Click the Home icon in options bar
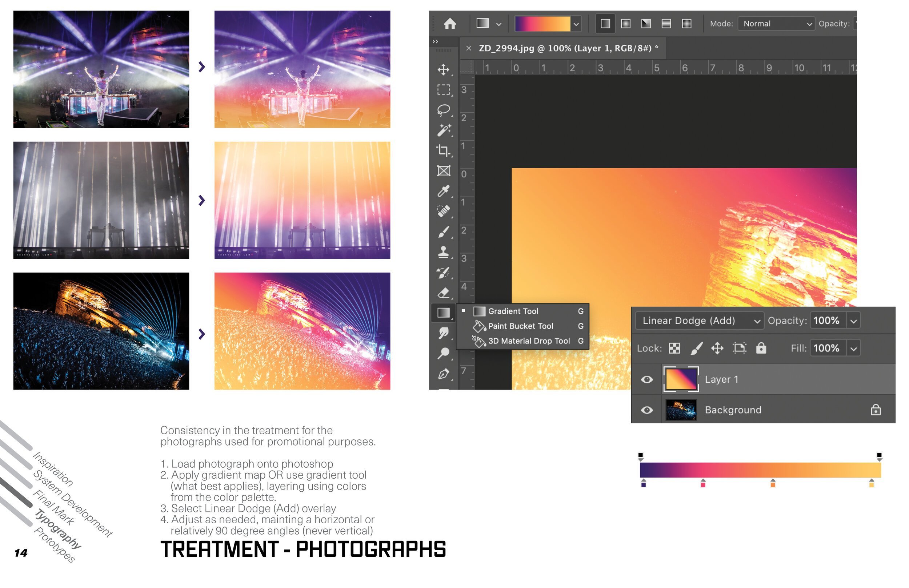This screenshot has width=909, height=588. click(x=450, y=24)
